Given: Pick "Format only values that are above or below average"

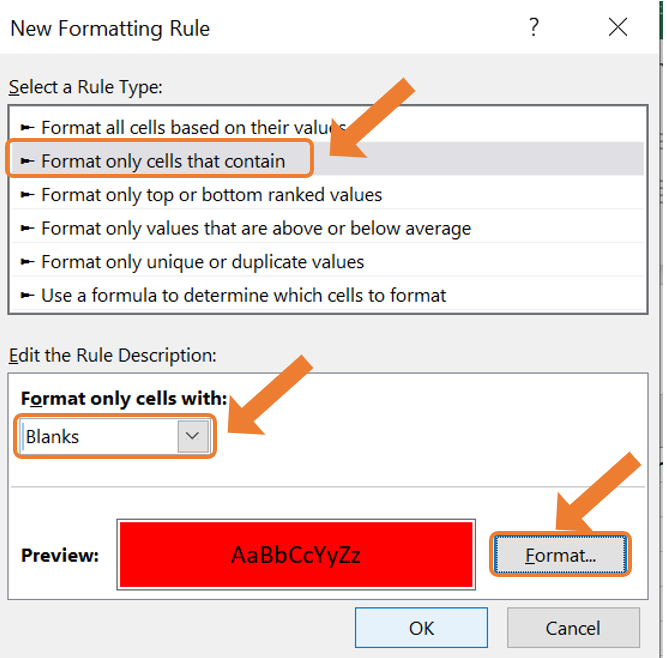Looking at the screenshot, I should pos(328,228).
